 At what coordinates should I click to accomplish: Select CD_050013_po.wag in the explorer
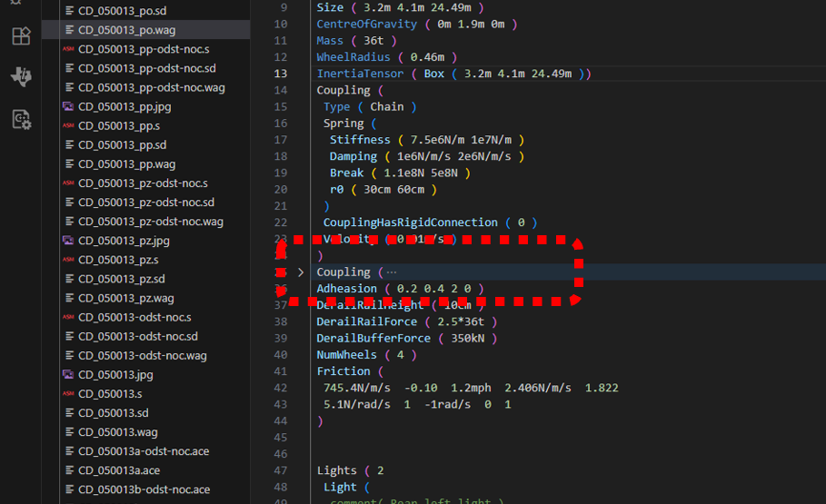[126, 30]
